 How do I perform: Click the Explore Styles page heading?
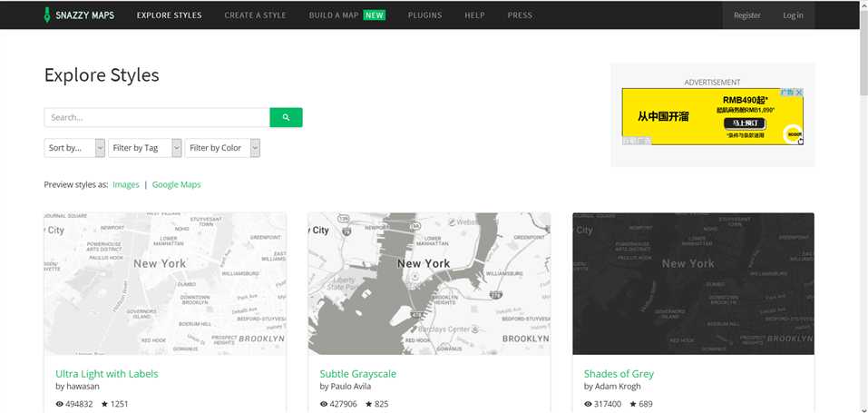[102, 75]
